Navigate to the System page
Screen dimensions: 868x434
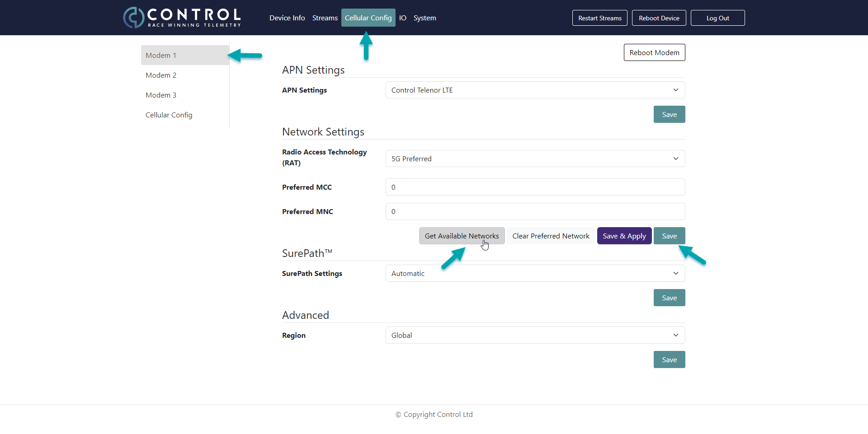[425, 18]
